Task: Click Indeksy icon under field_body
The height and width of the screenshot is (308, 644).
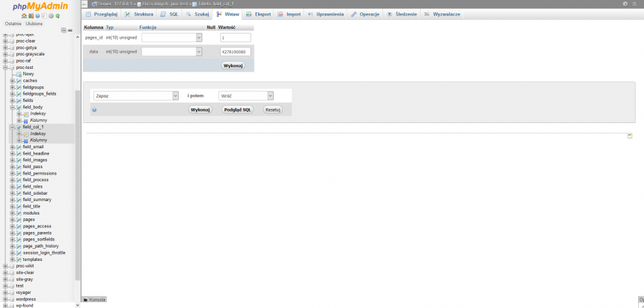Action: pyautogui.click(x=26, y=114)
